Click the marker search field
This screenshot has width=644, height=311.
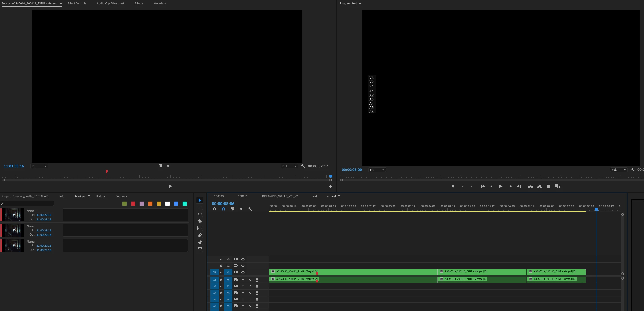coord(29,203)
